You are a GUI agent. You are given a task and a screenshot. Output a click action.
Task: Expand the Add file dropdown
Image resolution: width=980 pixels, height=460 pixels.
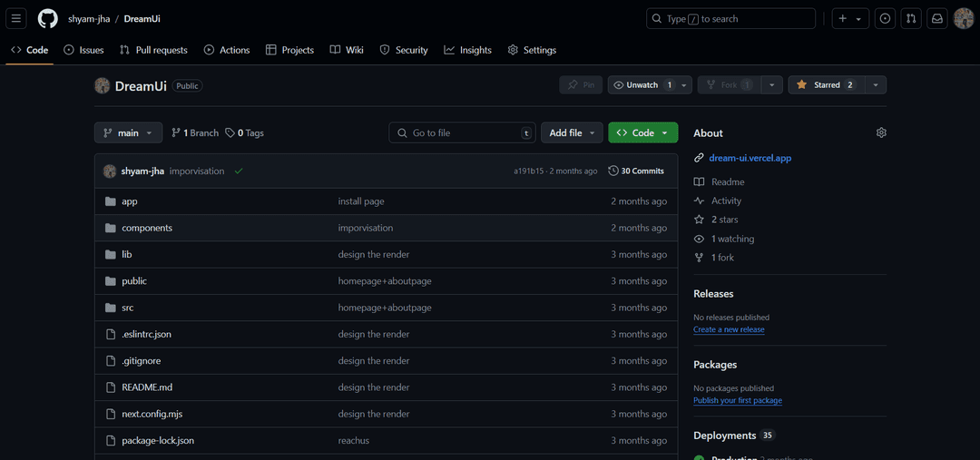pos(572,132)
